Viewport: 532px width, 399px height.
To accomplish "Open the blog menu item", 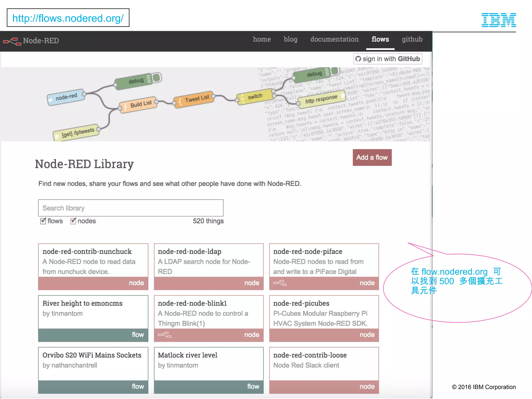I will (x=290, y=39).
